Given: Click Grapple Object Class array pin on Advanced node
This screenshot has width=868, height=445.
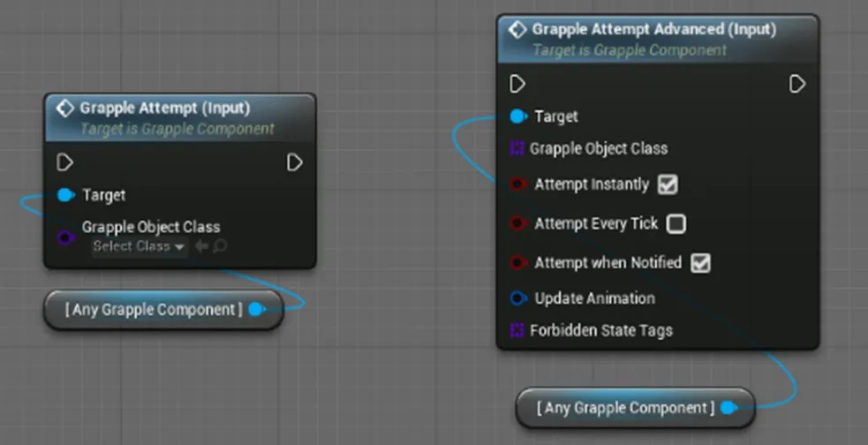Looking at the screenshot, I should [517, 148].
